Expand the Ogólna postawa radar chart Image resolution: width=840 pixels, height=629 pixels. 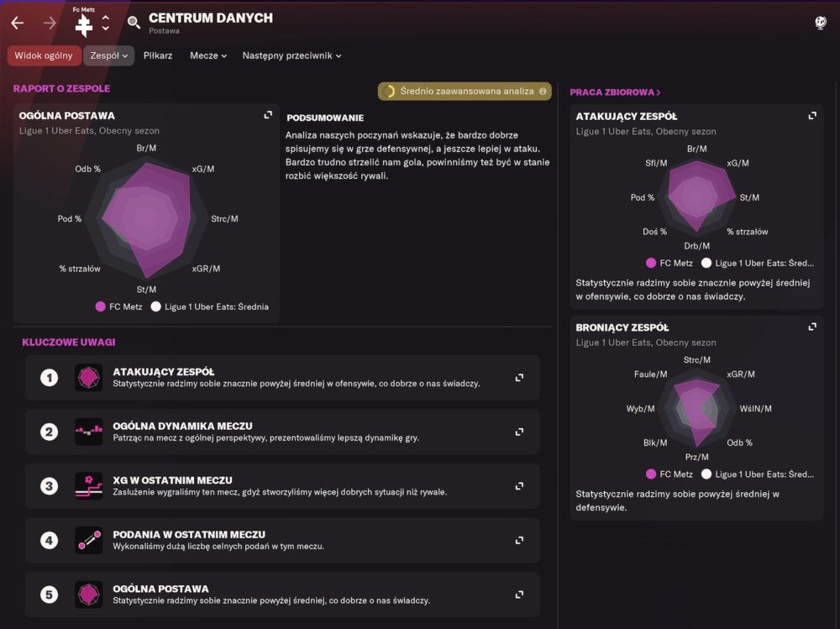click(268, 115)
